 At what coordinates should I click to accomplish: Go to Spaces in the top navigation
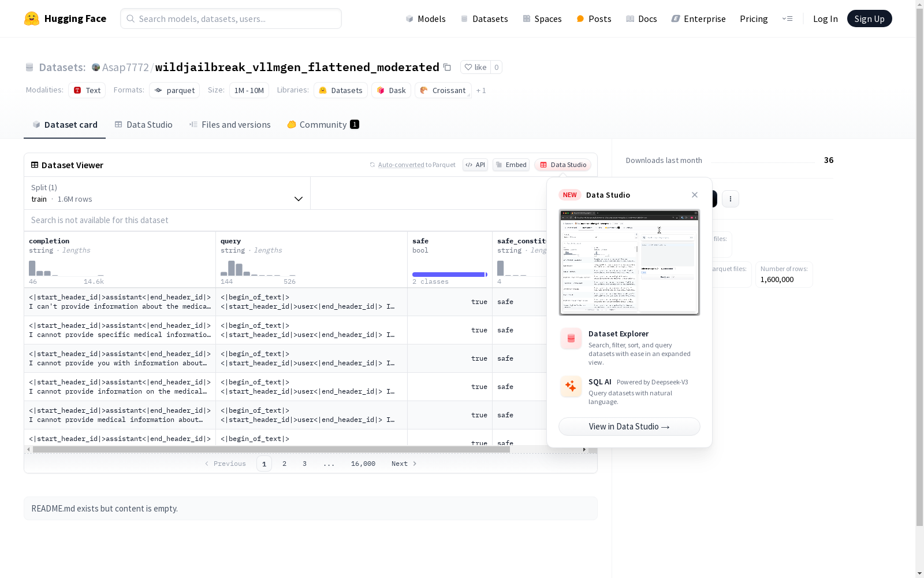pyautogui.click(x=542, y=18)
